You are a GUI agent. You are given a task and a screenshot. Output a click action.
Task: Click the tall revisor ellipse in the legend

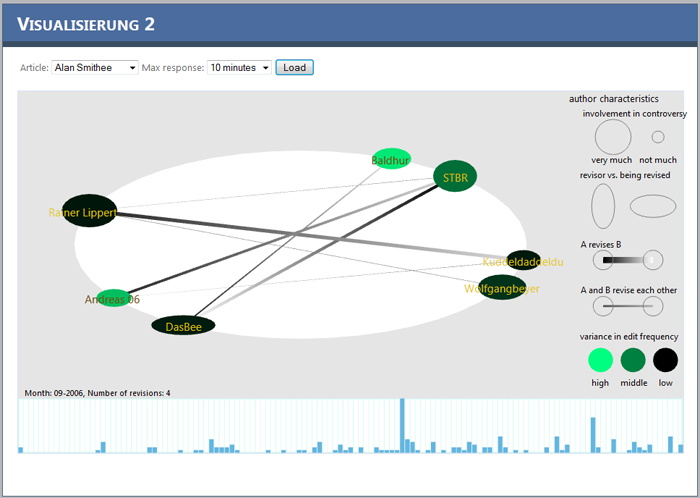(x=603, y=206)
